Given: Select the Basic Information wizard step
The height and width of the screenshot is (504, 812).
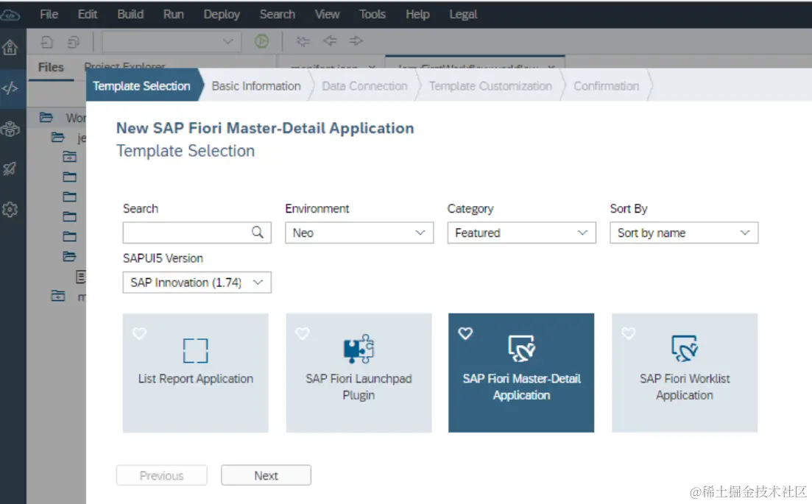Looking at the screenshot, I should [256, 86].
